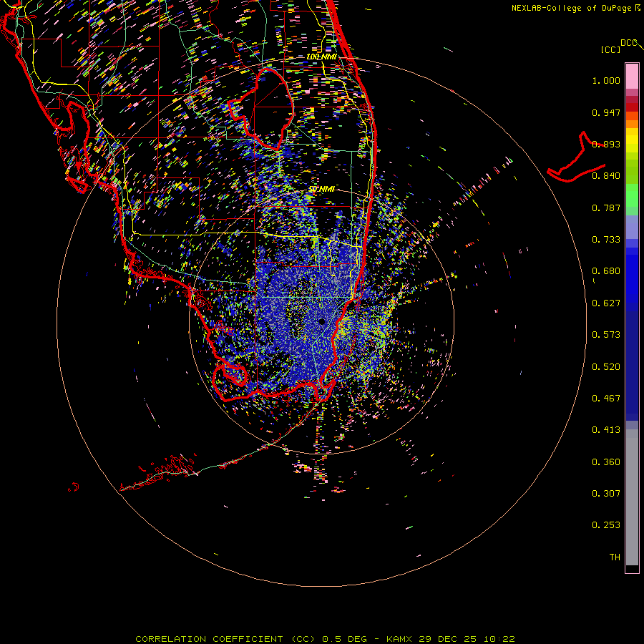Screen dimensions: 644x644
Task: Select the 1.000 legend value
Action: (x=606, y=80)
